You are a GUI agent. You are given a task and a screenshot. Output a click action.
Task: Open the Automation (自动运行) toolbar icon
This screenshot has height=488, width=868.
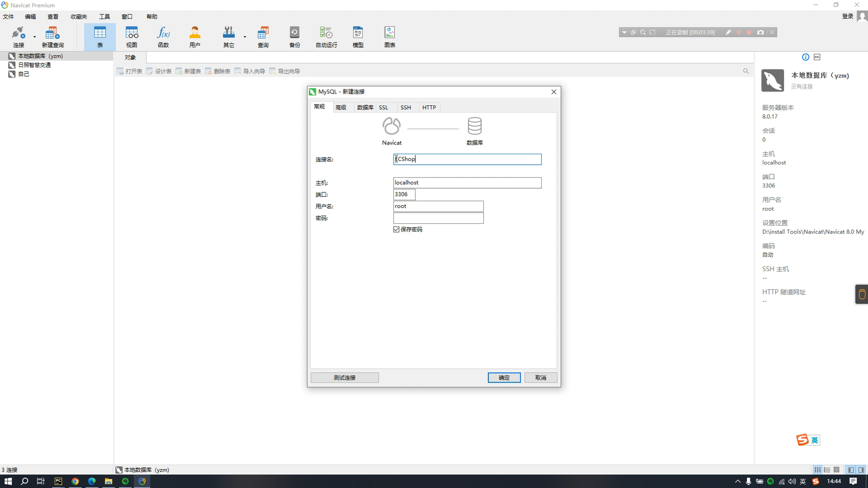coord(326,37)
